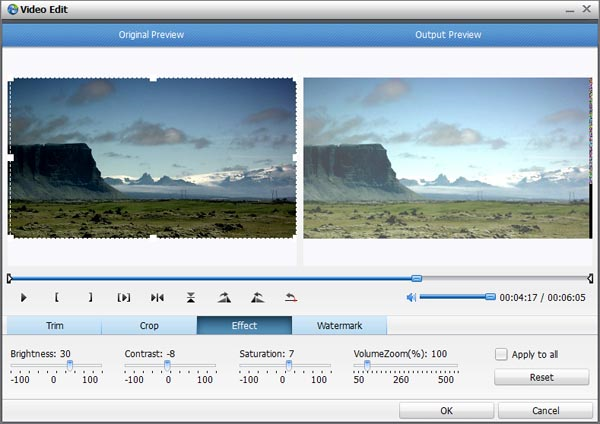600x424 pixels.
Task: Open the Crop tab
Action: (x=149, y=326)
